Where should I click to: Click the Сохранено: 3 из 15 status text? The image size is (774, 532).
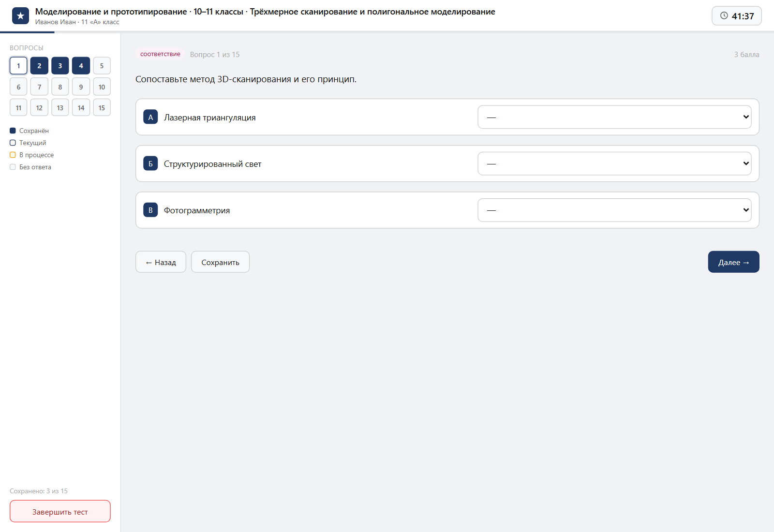click(39, 491)
